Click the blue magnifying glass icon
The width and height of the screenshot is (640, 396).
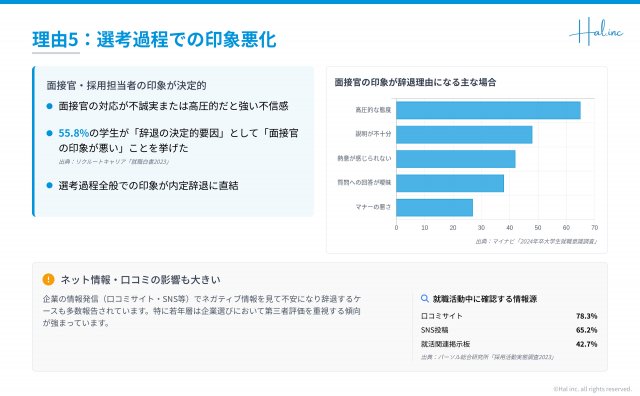coord(424,298)
